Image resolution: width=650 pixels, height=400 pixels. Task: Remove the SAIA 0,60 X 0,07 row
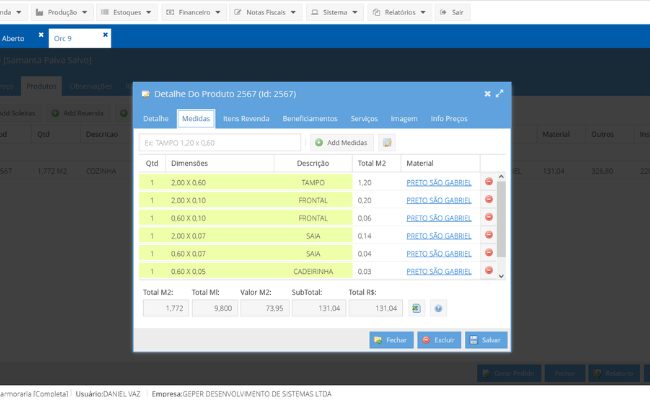(x=489, y=253)
